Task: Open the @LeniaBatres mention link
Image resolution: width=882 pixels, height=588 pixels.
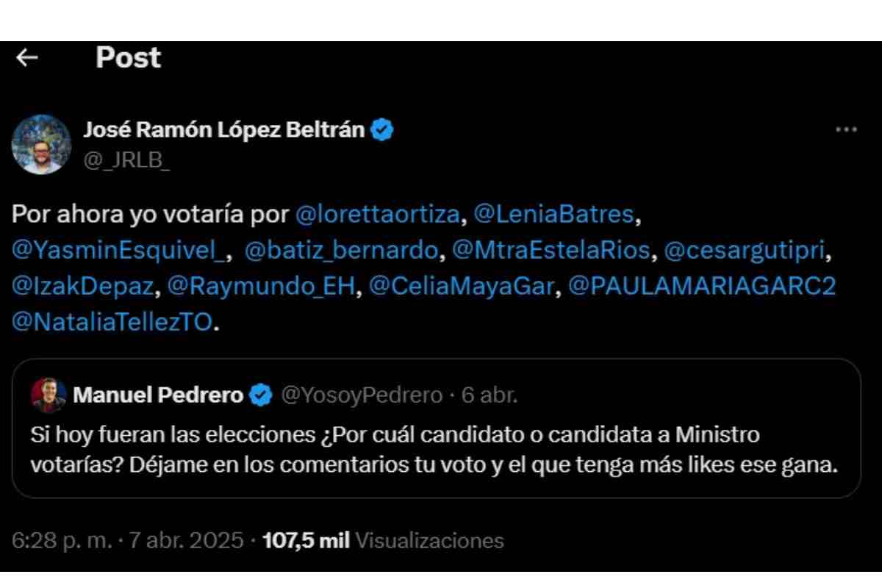Action: pos(553,215)
